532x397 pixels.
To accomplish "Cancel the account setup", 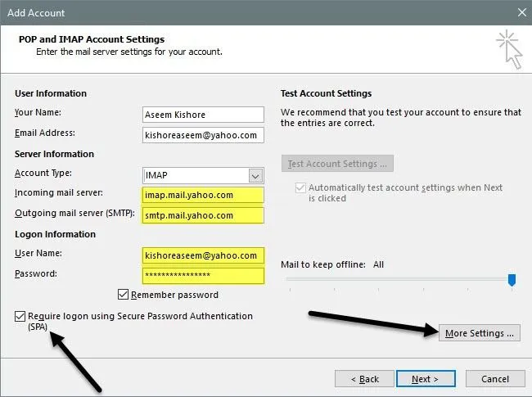I will click(494, 379).
